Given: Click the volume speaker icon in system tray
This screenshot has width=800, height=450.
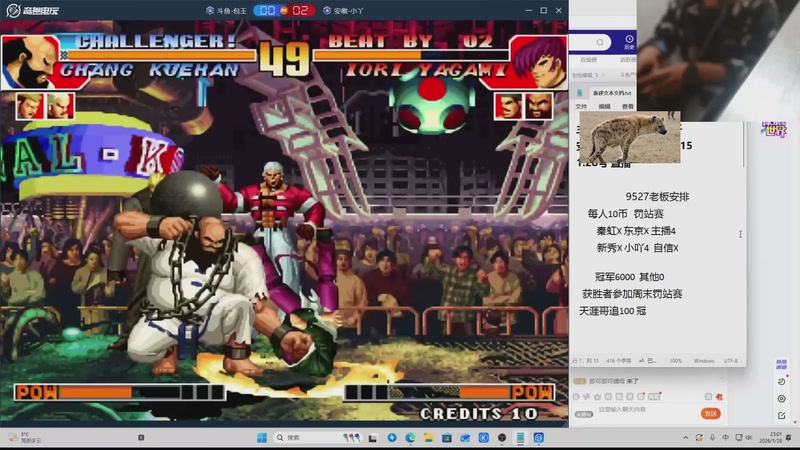Looking at the screenshot, I should (x=748, y=438).
